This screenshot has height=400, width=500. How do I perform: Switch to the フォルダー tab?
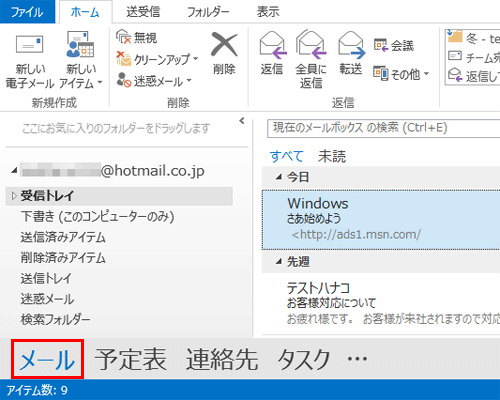(x=208, y=12)
